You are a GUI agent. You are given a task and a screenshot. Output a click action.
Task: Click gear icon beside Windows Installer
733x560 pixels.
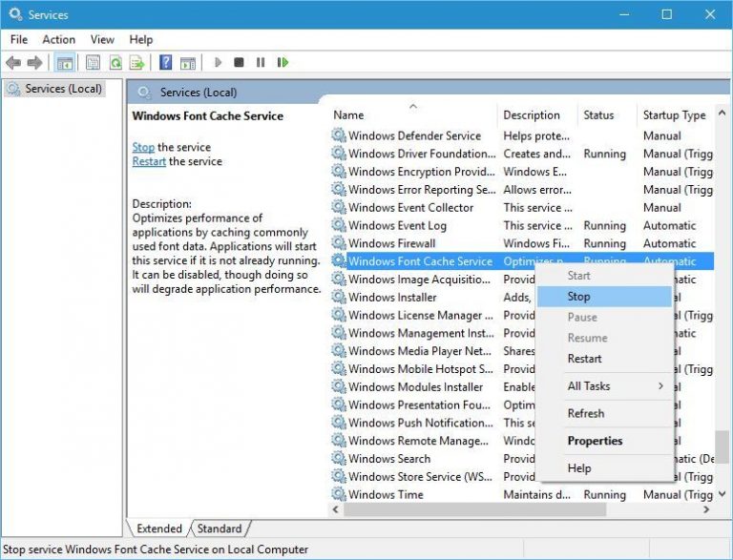pyautogui.click(x=339, y=297)
